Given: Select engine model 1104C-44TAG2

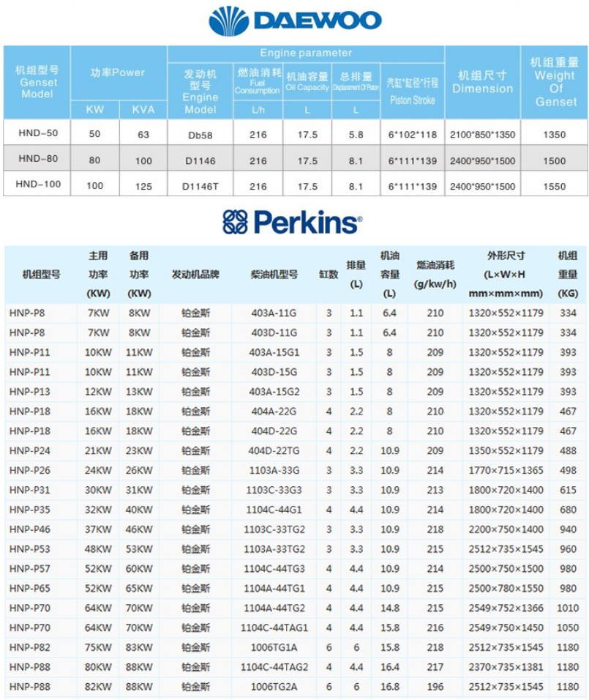Looking at the screenshot, I should coord(274,667).
